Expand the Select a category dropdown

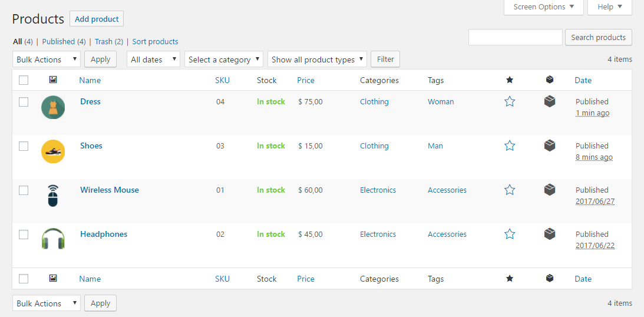point(224,59)
